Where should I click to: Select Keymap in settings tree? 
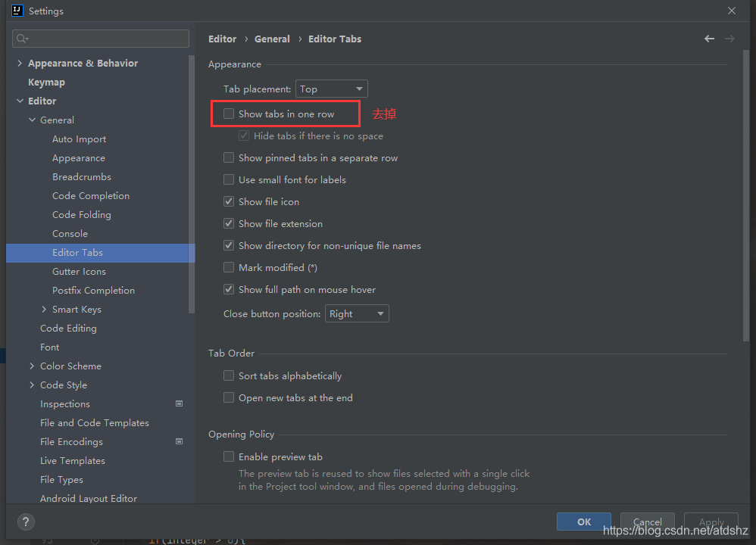[x=46, y=83]
